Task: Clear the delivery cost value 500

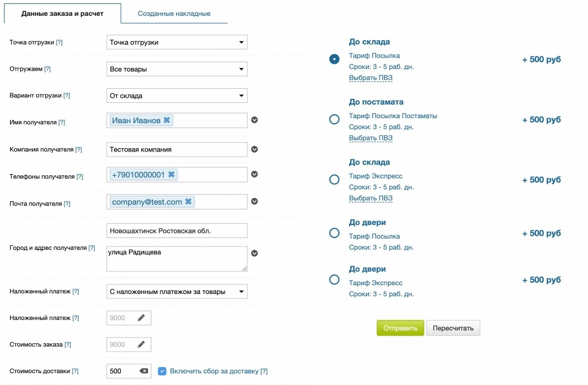Action: 143,371
